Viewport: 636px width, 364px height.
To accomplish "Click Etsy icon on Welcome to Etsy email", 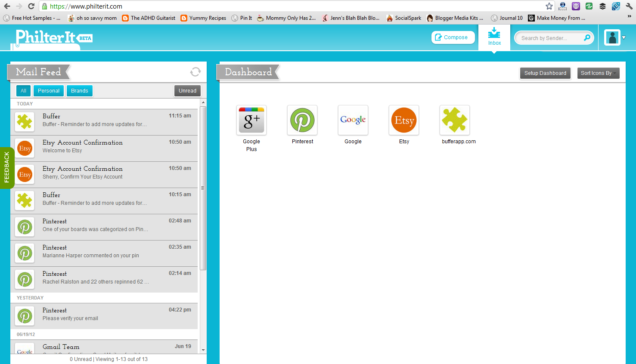I will pos(25,148).
